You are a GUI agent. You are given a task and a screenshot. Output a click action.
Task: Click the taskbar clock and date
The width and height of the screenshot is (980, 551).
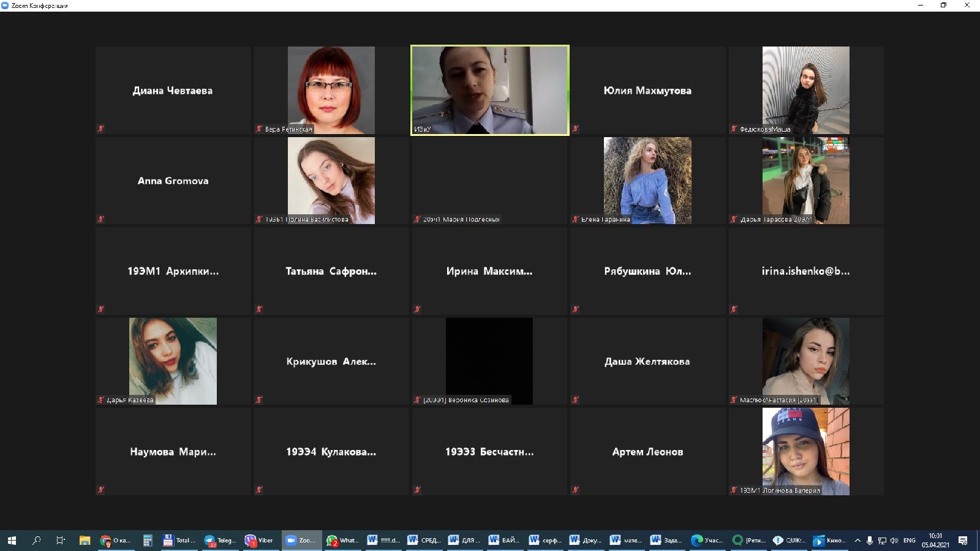coord(935,540)
